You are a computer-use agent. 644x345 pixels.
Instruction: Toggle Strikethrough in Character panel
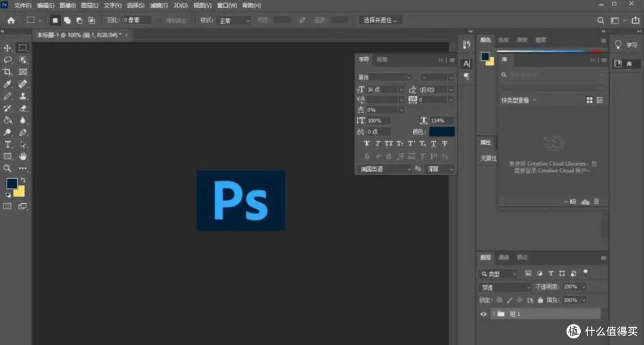point(444,144)
